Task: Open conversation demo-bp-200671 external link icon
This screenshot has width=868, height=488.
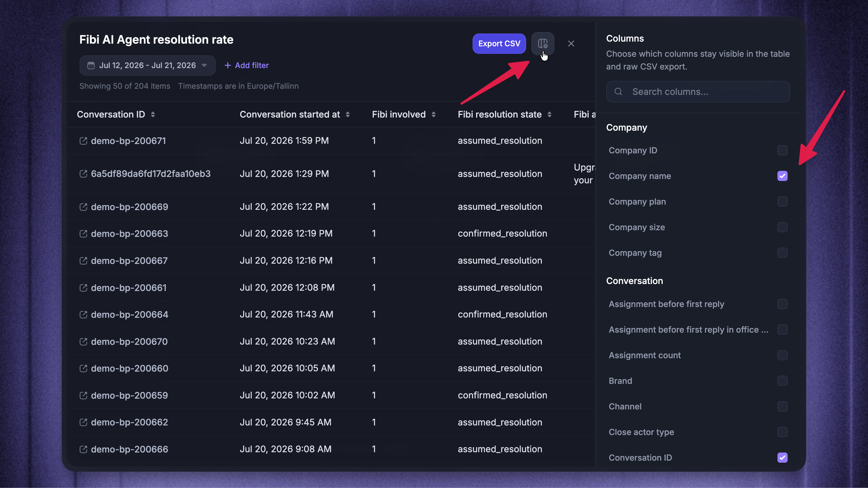Action: pos(83,141)
